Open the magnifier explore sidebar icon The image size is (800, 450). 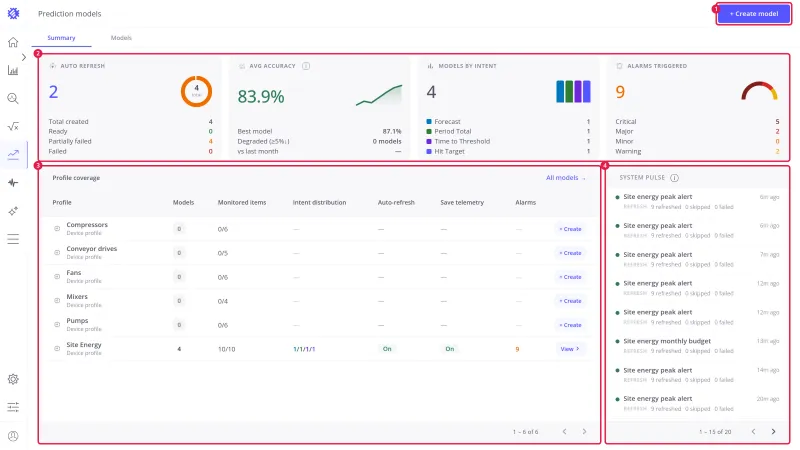[13, 98]
